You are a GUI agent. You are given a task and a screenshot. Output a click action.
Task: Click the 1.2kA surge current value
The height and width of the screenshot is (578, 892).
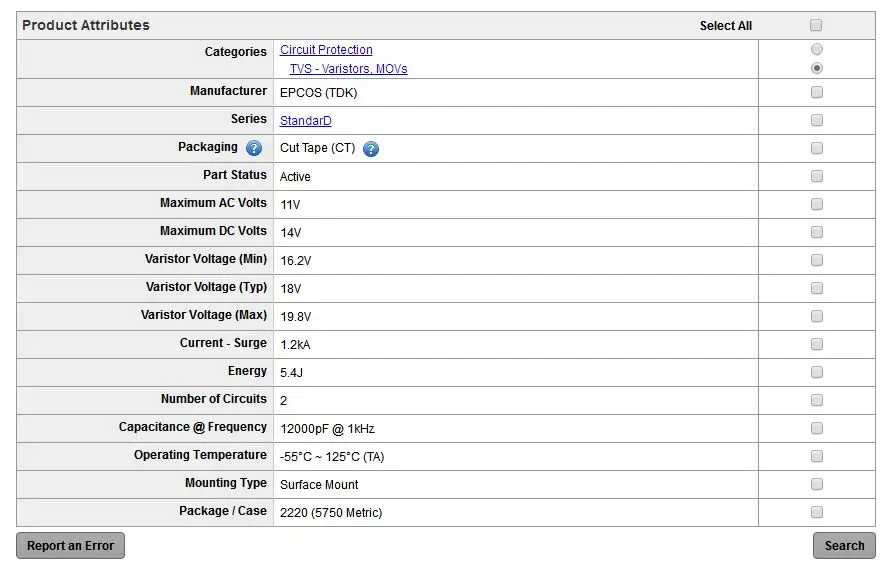coord(295,345)
